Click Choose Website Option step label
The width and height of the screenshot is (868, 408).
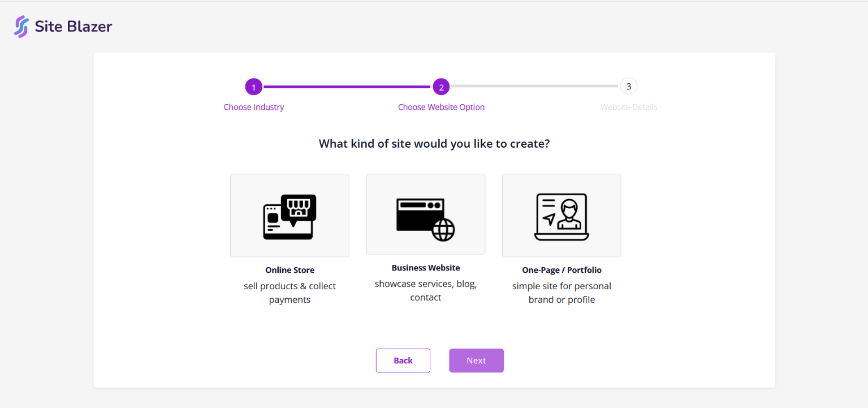click(x=441, y=108)
